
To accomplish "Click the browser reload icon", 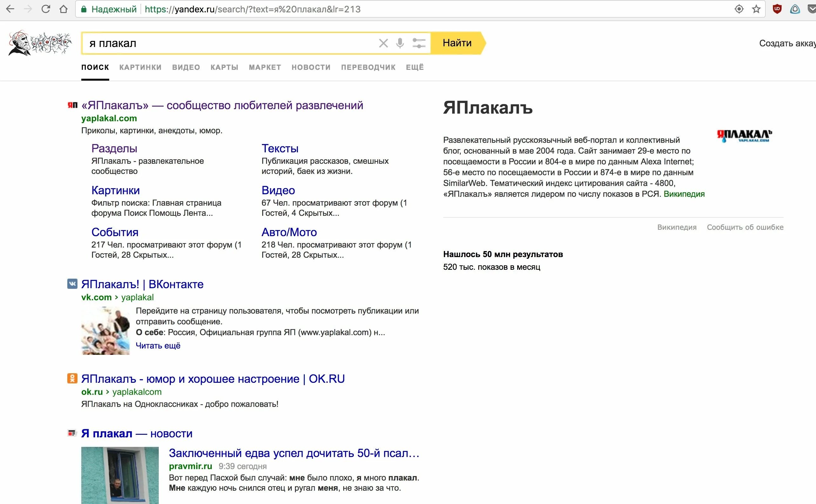I will (46, 9).
